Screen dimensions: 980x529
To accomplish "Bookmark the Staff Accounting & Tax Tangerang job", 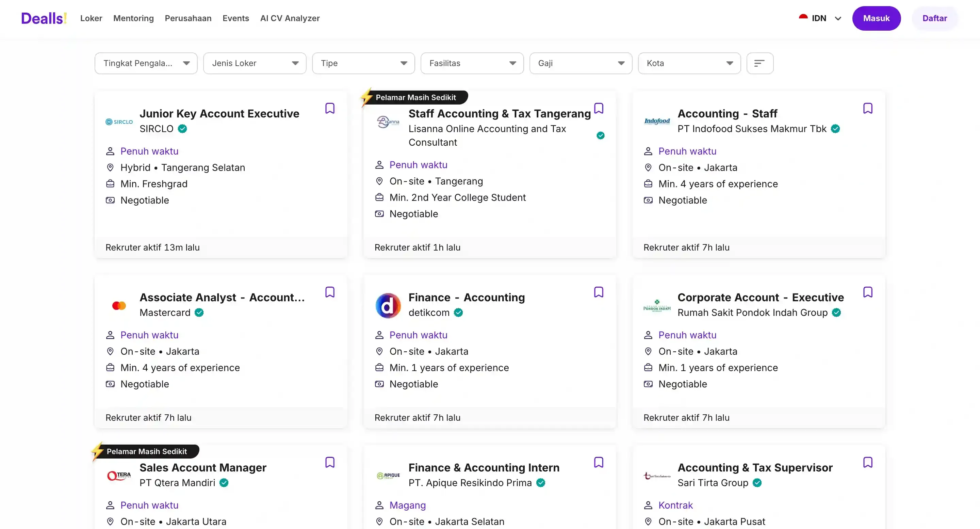I will pyautogui.click(x=599, y=109).
